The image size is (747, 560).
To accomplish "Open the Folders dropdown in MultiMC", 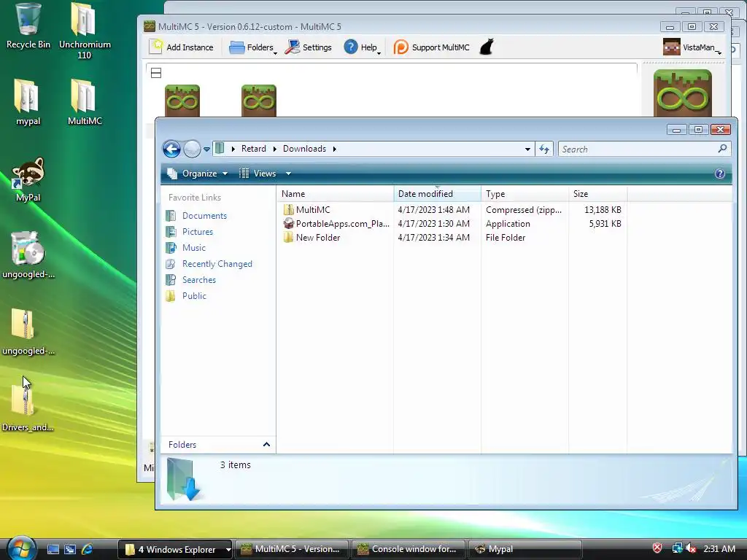I will 253,47.
